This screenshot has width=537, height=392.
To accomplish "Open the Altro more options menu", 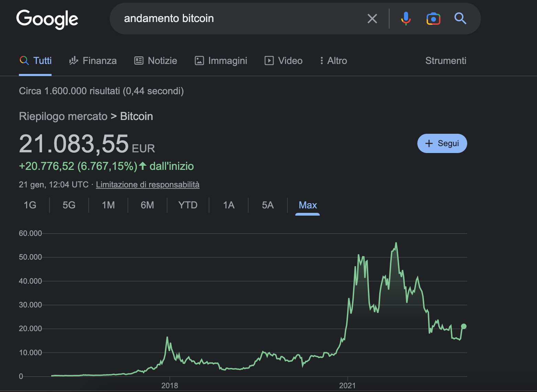I will tap(333, 61).
